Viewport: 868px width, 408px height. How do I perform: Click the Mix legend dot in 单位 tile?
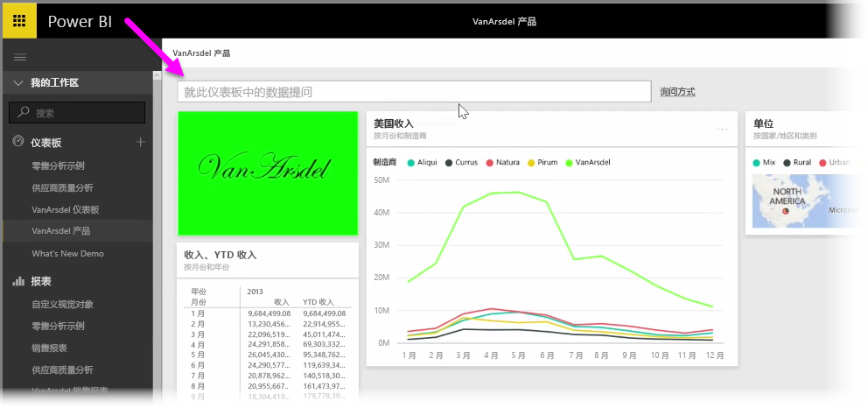coord(757,163)
